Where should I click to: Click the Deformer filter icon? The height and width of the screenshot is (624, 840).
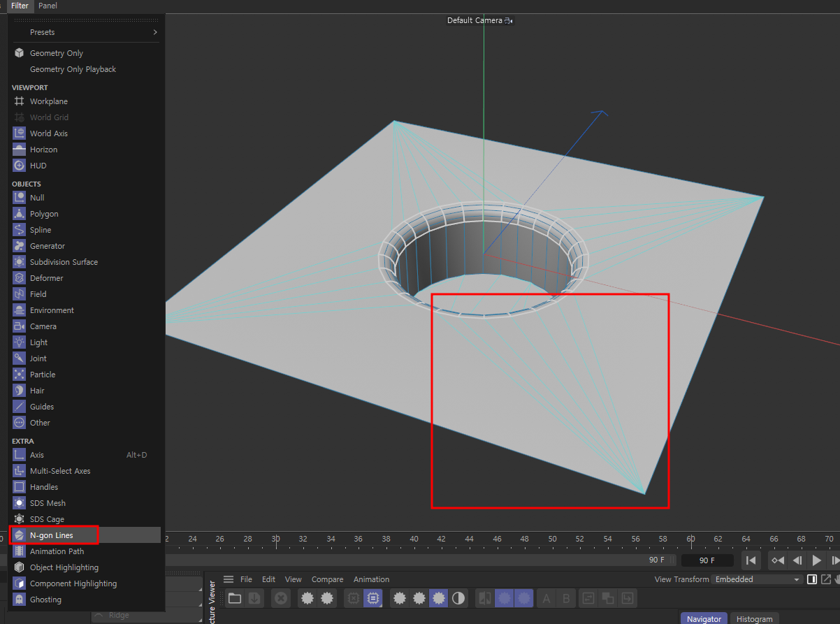20,278
